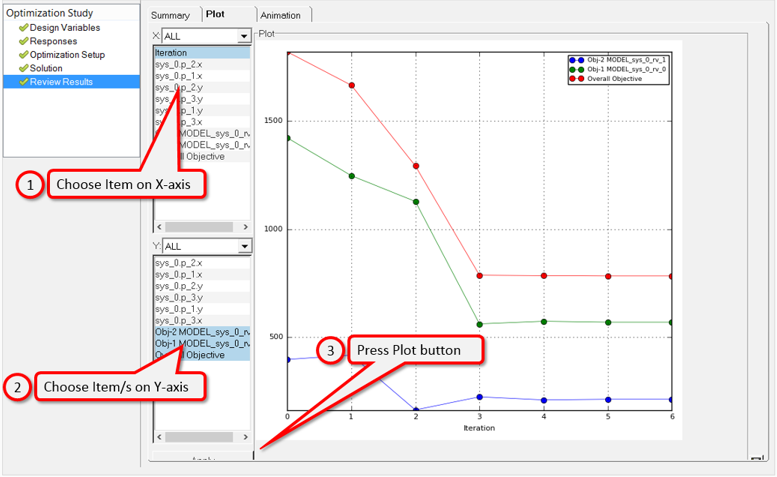Switch to the Summary tab

click(170, 15)
